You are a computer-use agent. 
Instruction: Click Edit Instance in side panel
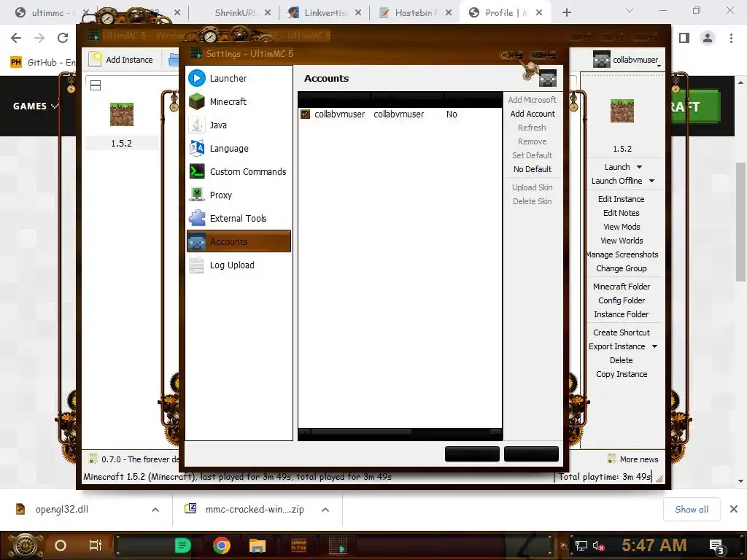622,199
